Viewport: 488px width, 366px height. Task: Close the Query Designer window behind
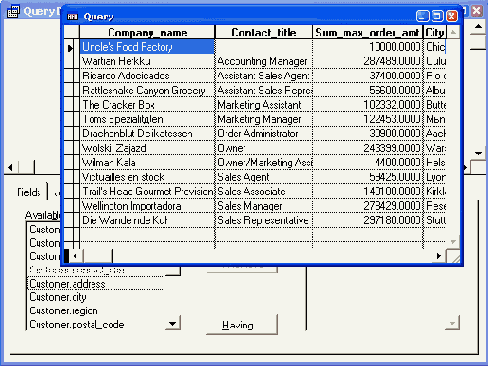(477, 11)
